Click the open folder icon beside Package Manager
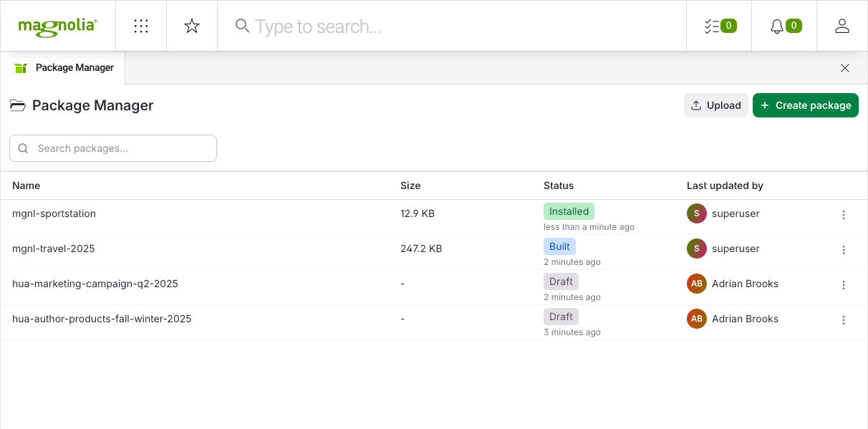The height and width of the screenshot is (429, 868). [18, 105]
